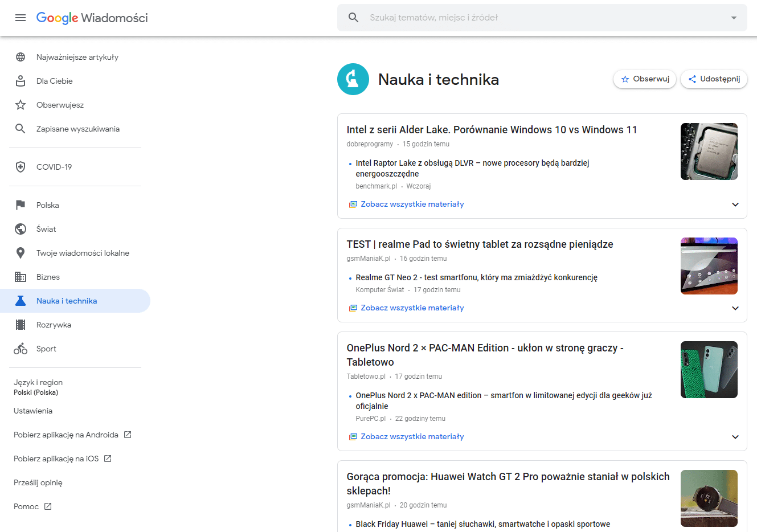Screen dimensions: 757x532
Task: Click the Huawei Watch thumbnail
Action: click(709, 498)
